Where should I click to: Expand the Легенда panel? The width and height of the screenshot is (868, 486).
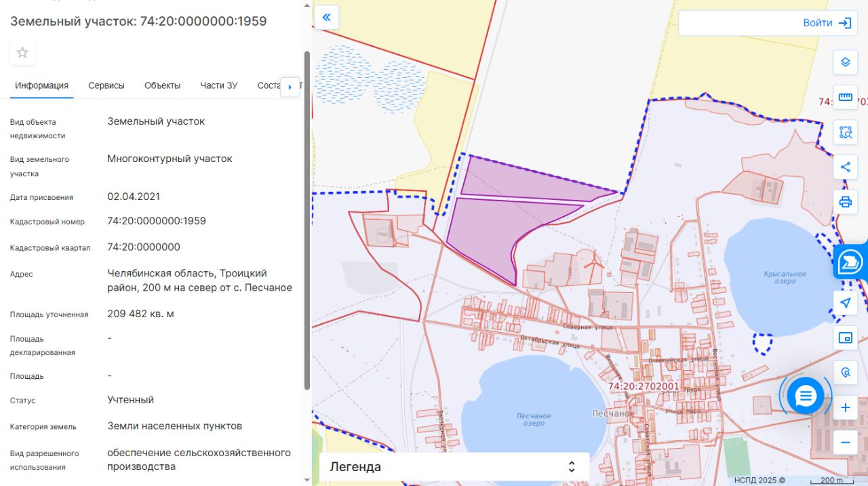coord(454,466)
